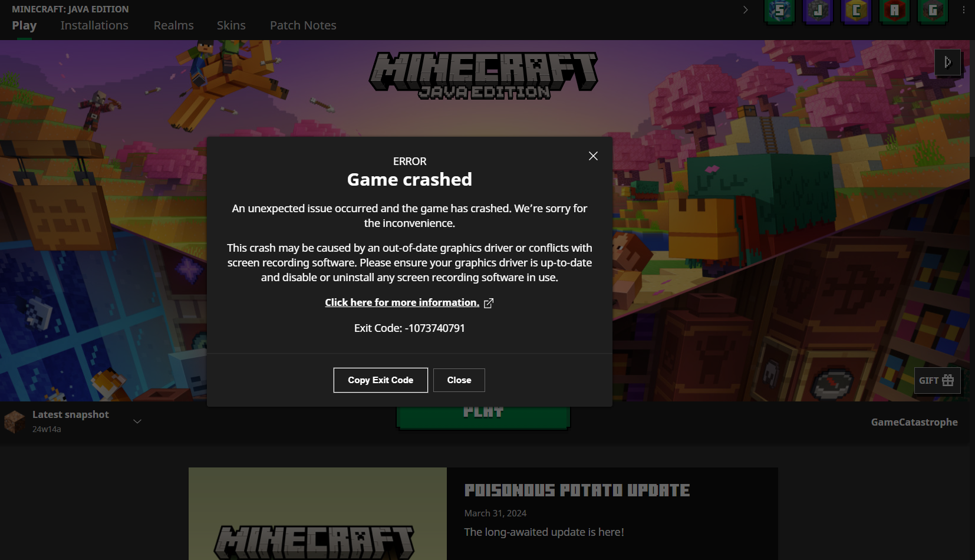Open the dirt block G account icon

[x=933, y=11]
